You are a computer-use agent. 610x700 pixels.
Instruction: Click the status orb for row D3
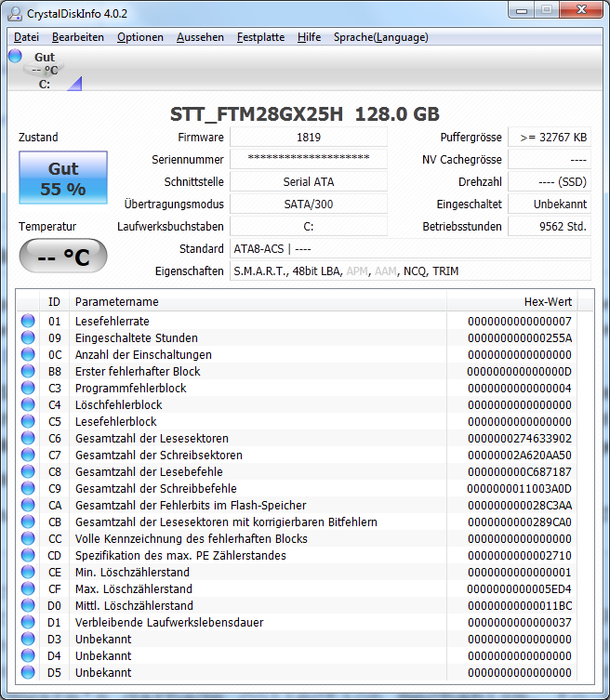tap(28, 639)
